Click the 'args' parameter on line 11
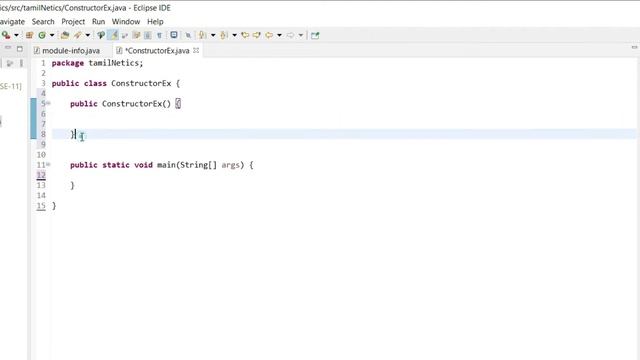The height and width of the screenshot is (360, 640). click(231, 165)
